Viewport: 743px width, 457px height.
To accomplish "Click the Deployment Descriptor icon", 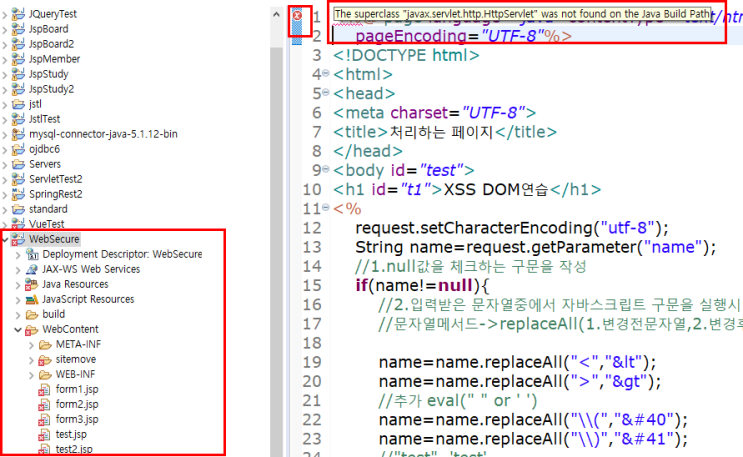I will [32, 255].
